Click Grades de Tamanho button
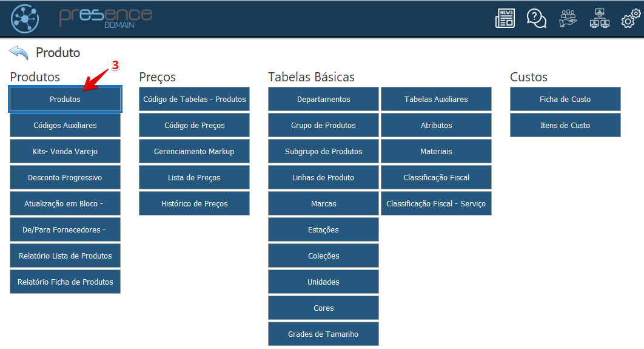 [x=323, y=334]
